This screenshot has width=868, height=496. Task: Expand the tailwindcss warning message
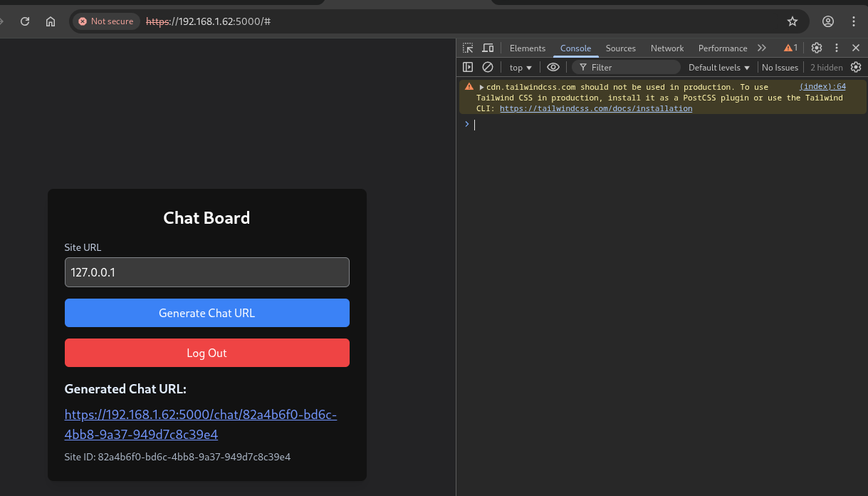482,87
